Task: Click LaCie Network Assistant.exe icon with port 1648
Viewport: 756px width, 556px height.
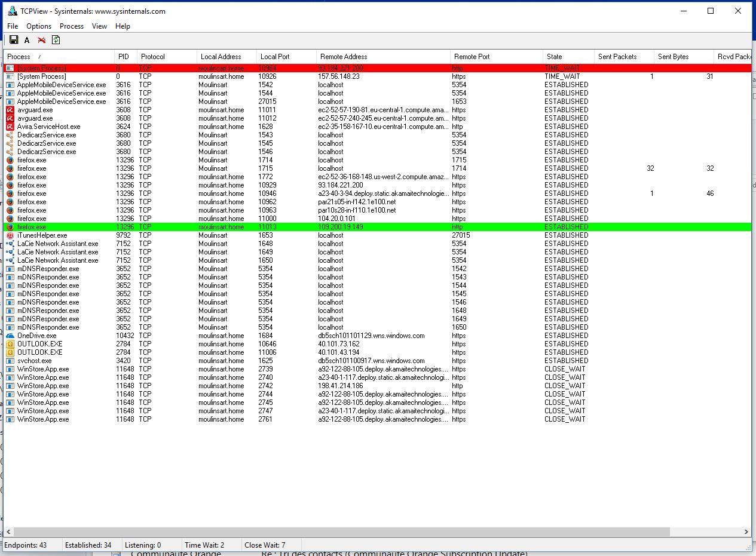Action: (10, 244)
